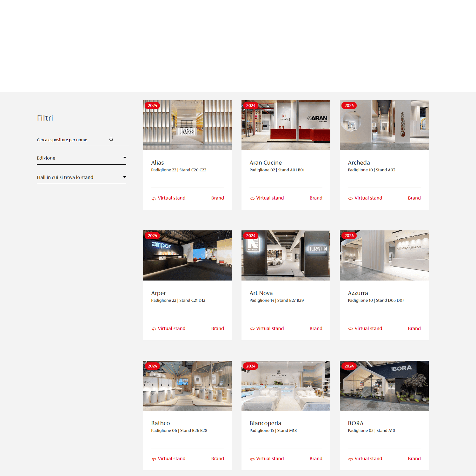Go to the Arper Brand page
The width and height of the screenshot is (476, 476).
click(x=218, y=328)
